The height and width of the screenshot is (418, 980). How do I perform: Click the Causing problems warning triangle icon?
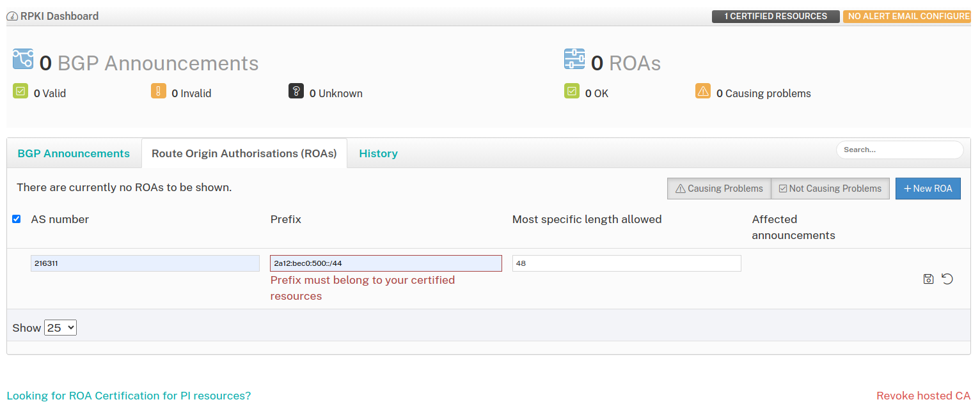tap(703, 91)
